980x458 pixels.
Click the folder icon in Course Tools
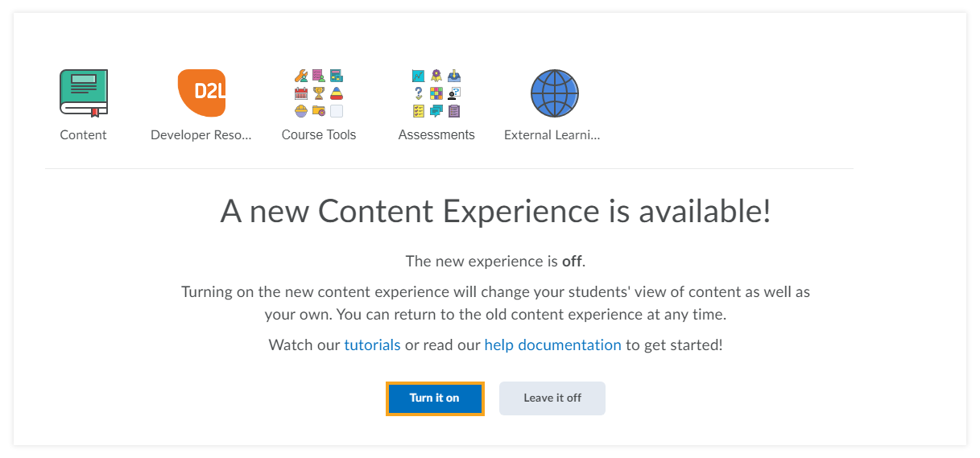(319, 111)
